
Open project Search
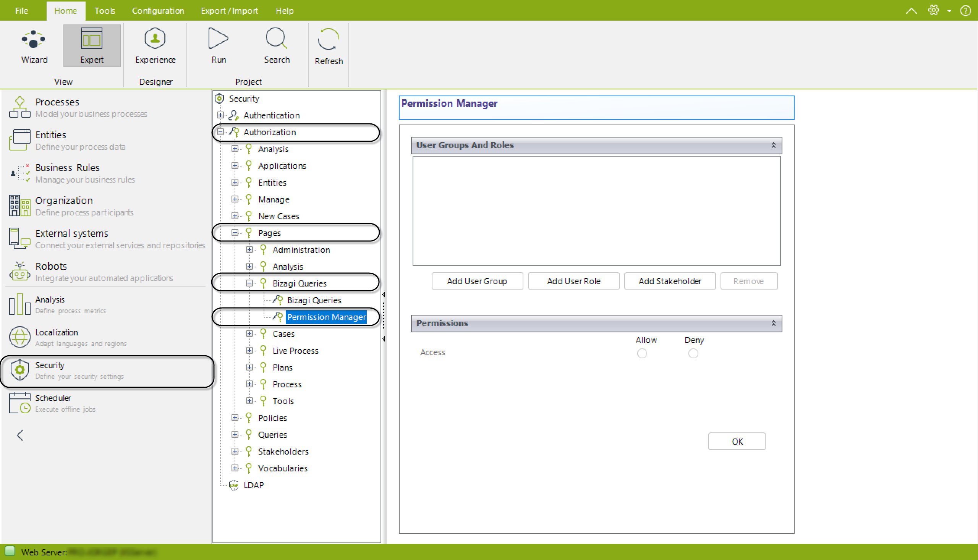coord(277,46)
